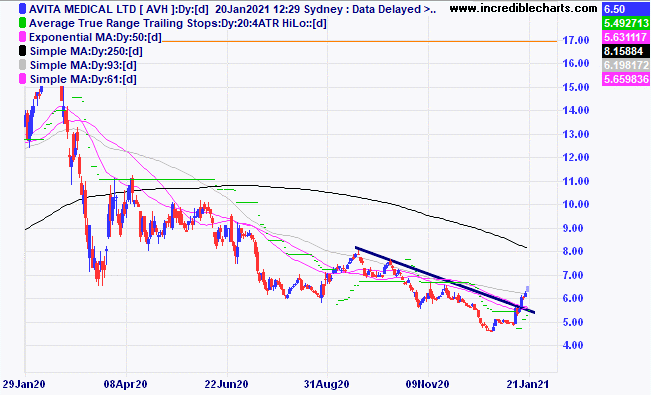Click the magenta Exponential MA legend swatch
651x395 pixels.
click(x=22, y=37)
